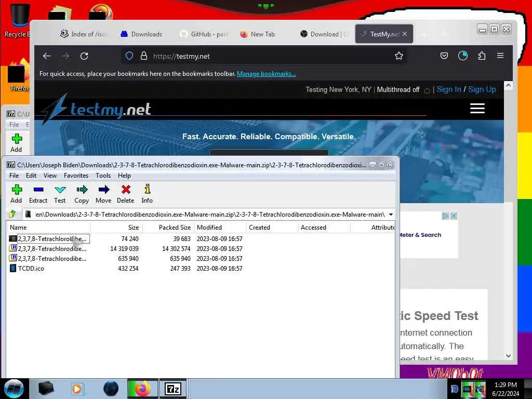Close the ad with the X icon
This screenshot has height=399, width=532.
click(x=454, y=216)
